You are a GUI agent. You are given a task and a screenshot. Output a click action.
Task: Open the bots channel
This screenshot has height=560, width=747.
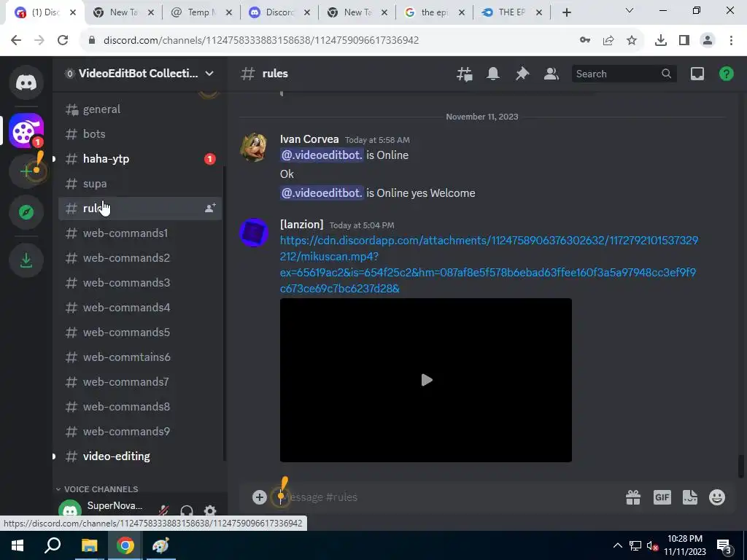[140, 134]
